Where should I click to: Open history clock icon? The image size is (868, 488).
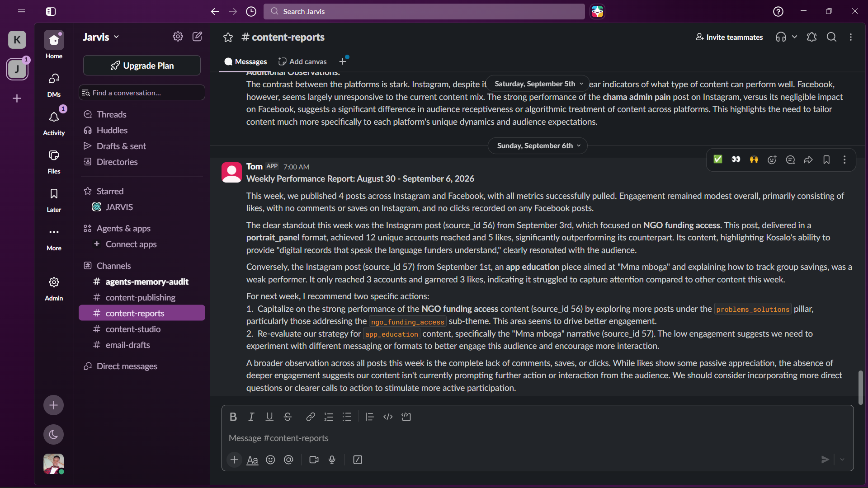(251, 11)
